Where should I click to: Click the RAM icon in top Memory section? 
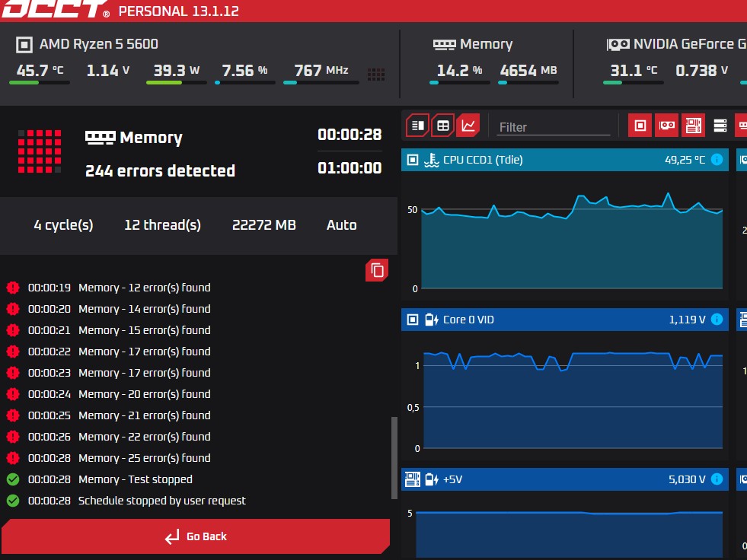pos(445,45)
